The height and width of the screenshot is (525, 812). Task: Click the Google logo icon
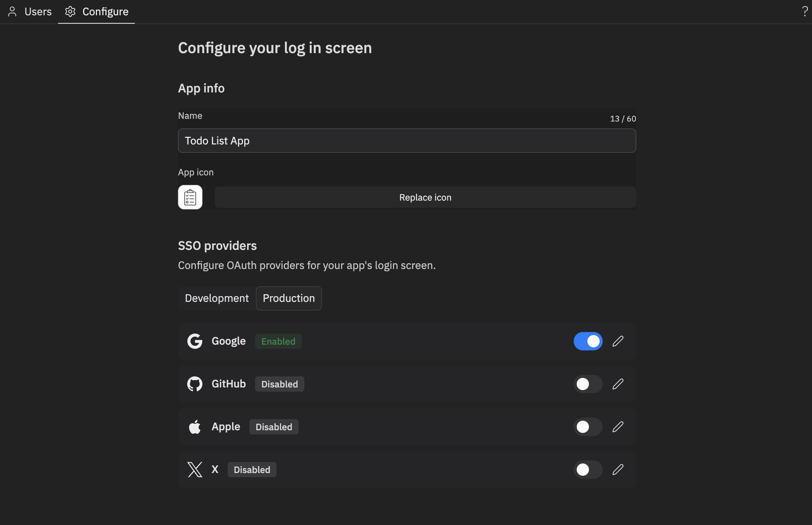[195, 341]
